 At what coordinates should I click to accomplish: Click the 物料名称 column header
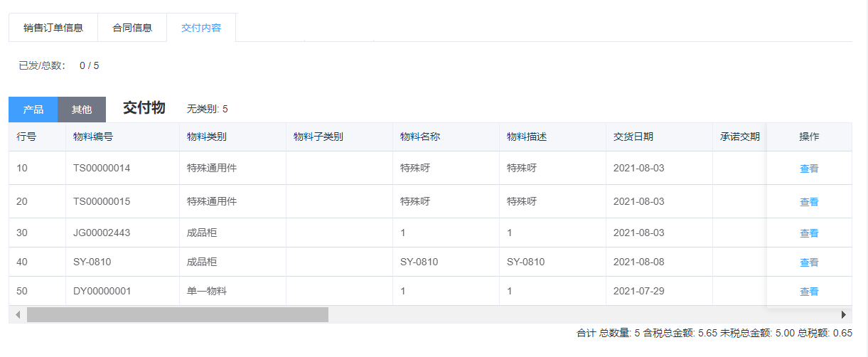[420, 137]
